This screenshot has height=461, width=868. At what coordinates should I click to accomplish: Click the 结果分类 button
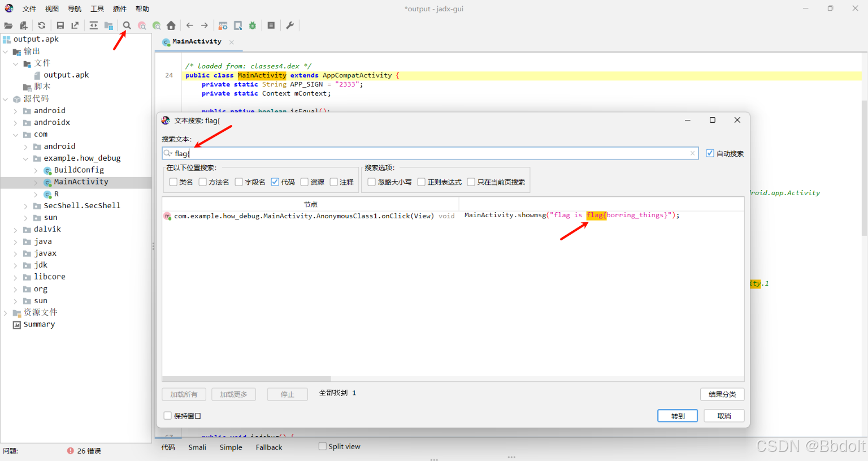coord(722,394)
